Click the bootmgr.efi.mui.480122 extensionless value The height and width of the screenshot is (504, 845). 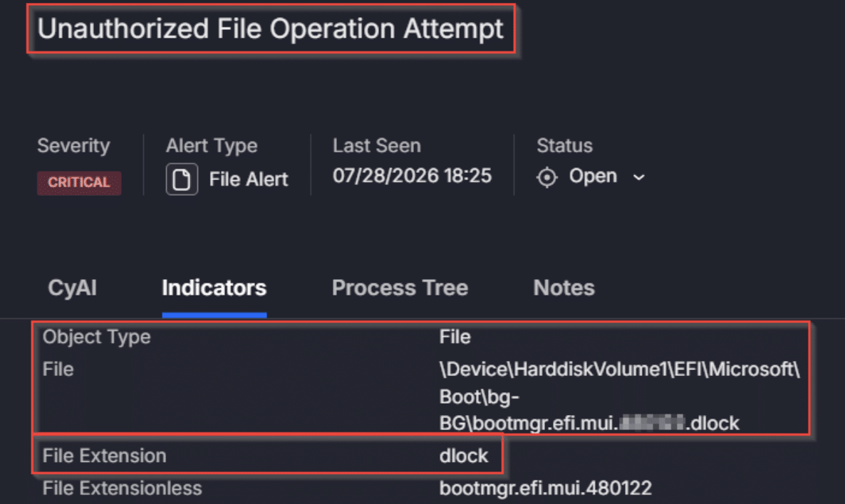point(545,488)
